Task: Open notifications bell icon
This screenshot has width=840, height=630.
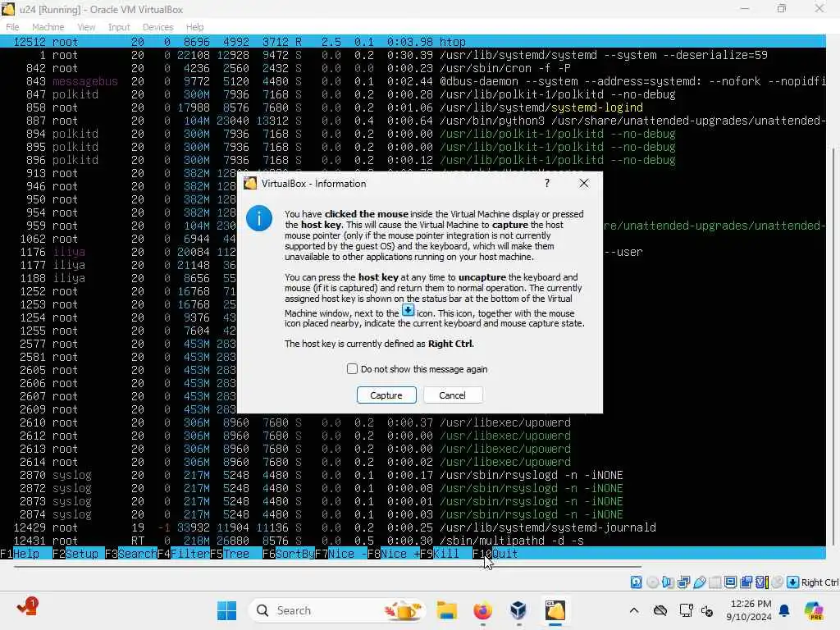Action: point(784,610)
